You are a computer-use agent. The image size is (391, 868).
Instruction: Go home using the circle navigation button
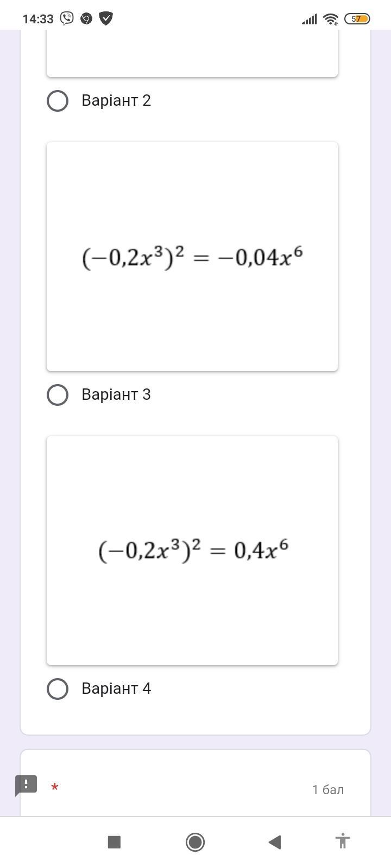[x=195, y=842]
